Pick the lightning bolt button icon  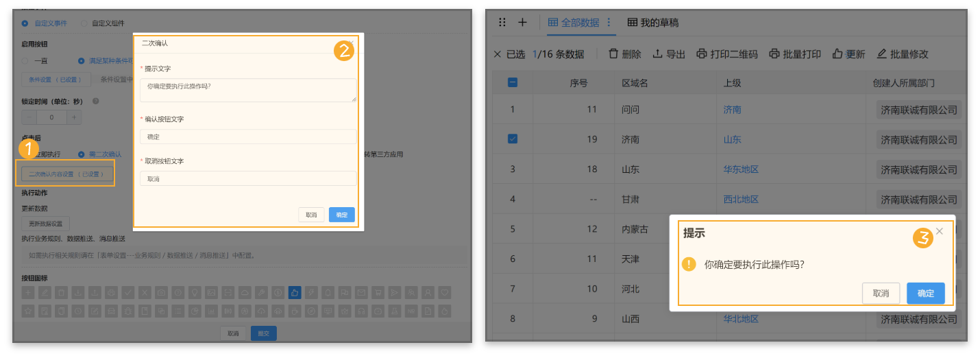tap(311, 293)
